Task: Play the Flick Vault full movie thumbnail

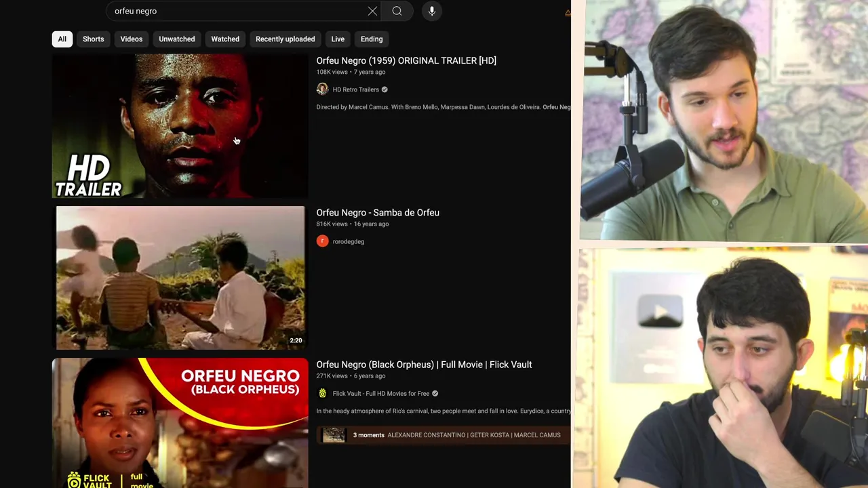Action: (x=180, y=423)
